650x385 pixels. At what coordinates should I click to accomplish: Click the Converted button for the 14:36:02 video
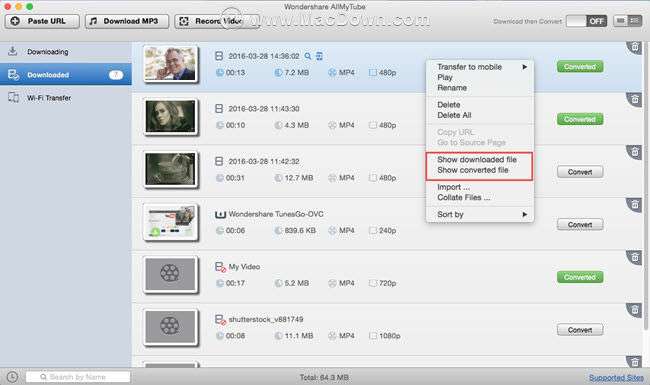580,67
